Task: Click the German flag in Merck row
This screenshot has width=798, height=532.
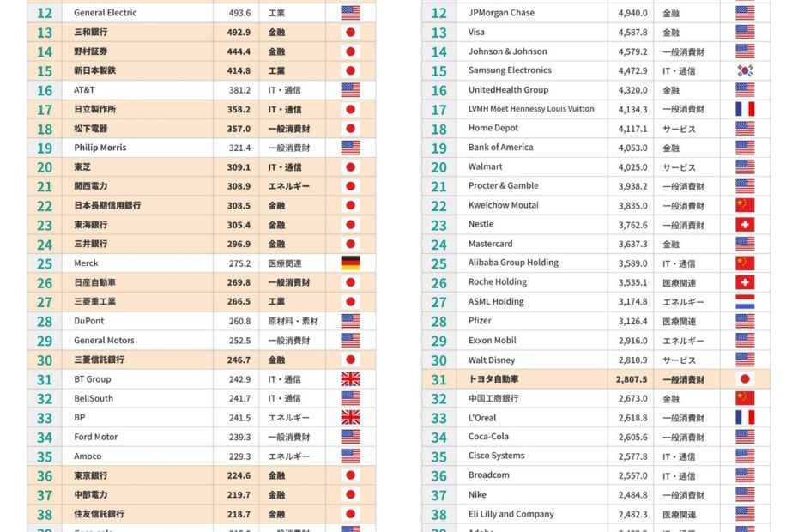Action: pyautogui.click(x=350, y=263)
